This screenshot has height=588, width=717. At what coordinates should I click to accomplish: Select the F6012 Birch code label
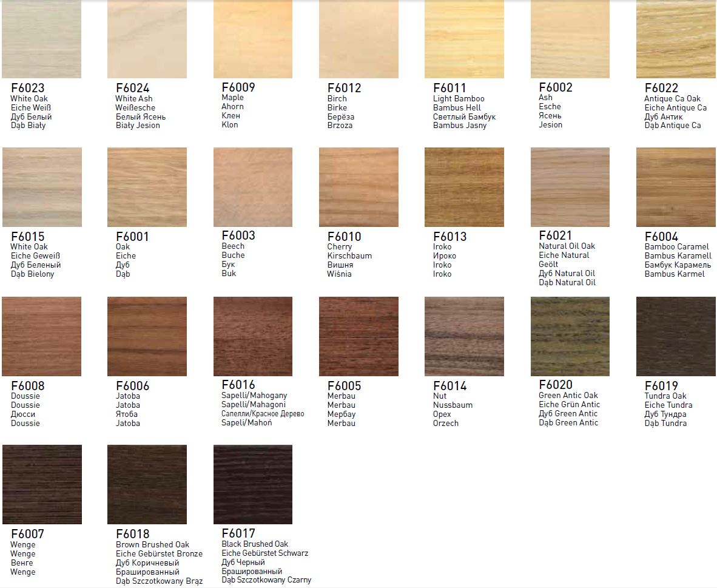(344, 88)
